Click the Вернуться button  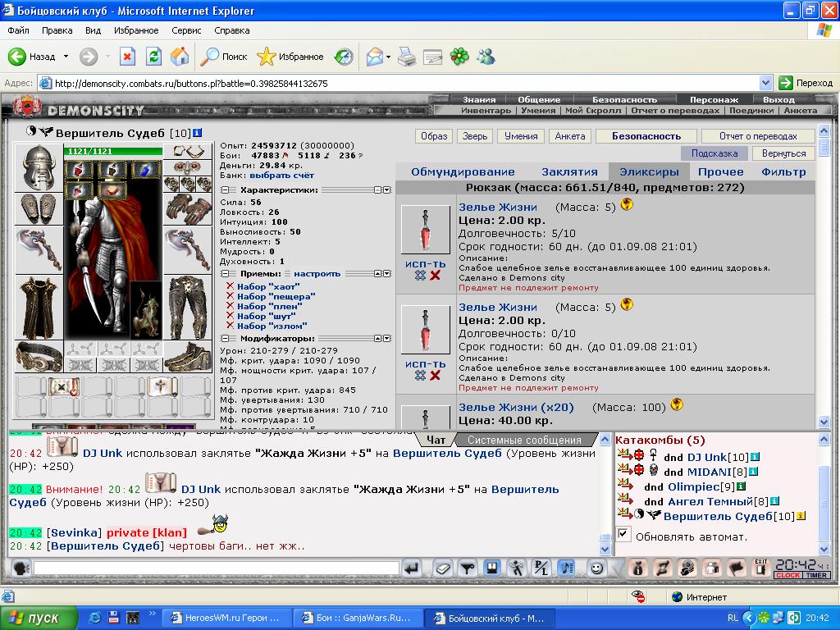[x=783, y=153]
